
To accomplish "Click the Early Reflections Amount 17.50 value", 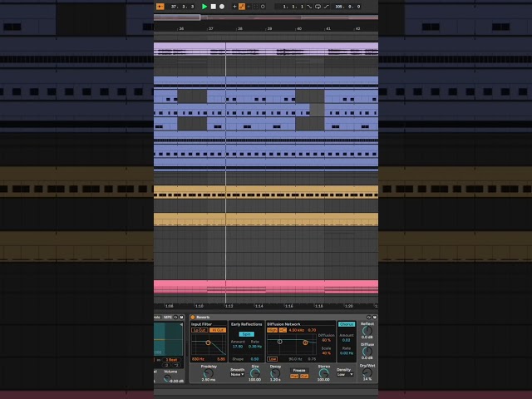I will (238, 347).
